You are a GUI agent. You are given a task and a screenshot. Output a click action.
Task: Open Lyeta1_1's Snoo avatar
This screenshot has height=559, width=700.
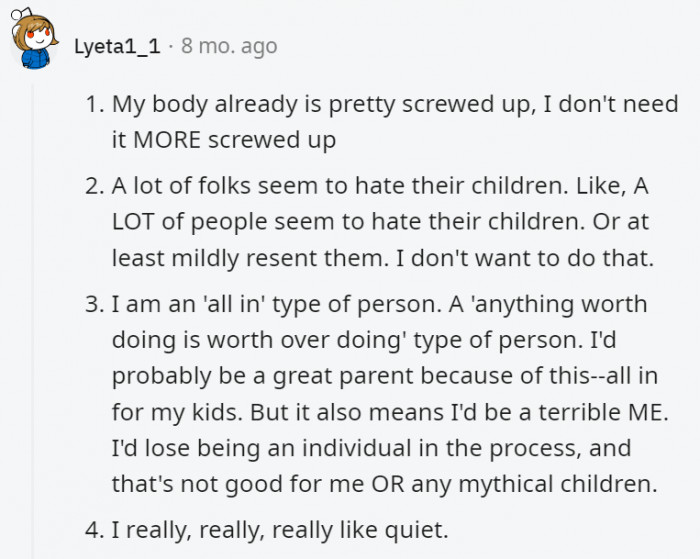[x=34, y=39]
